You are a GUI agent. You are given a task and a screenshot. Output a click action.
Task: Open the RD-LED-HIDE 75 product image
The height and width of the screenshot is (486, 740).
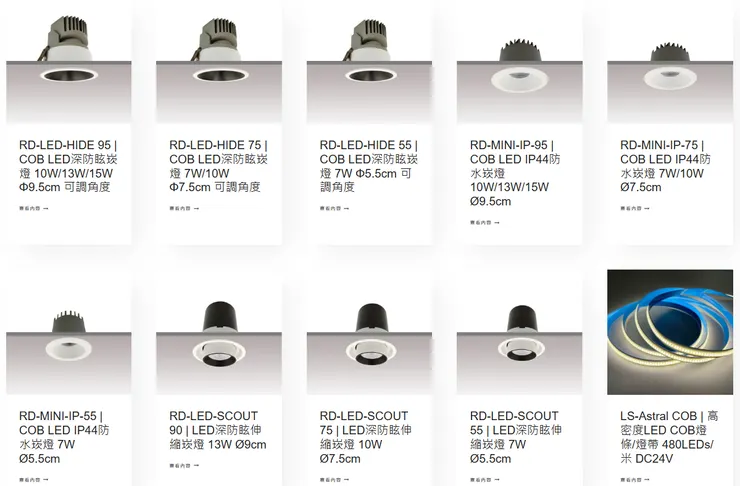point(219,62)
